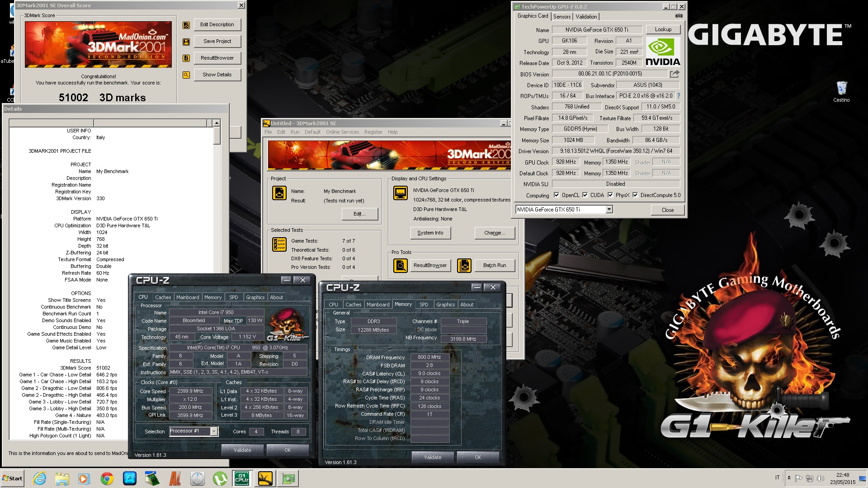
Task: Click OK in the right CPU-Z window
Action: tap(478, 457)
